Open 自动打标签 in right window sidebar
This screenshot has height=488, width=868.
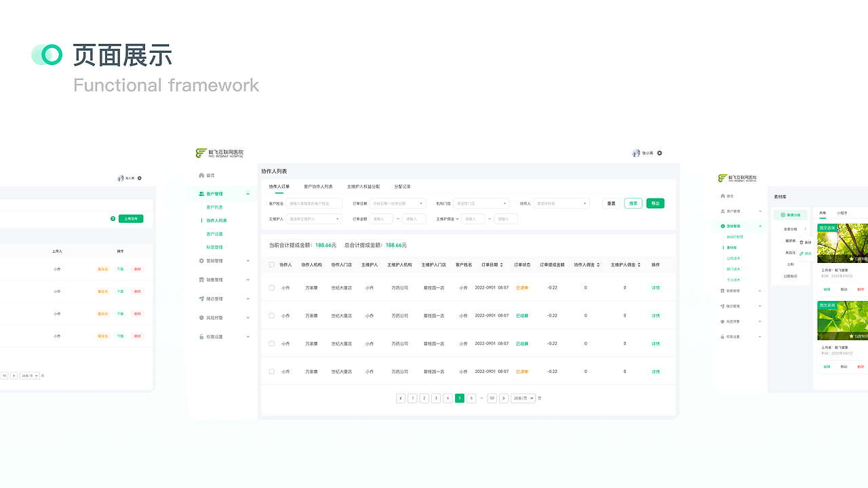tap(735, 237)
